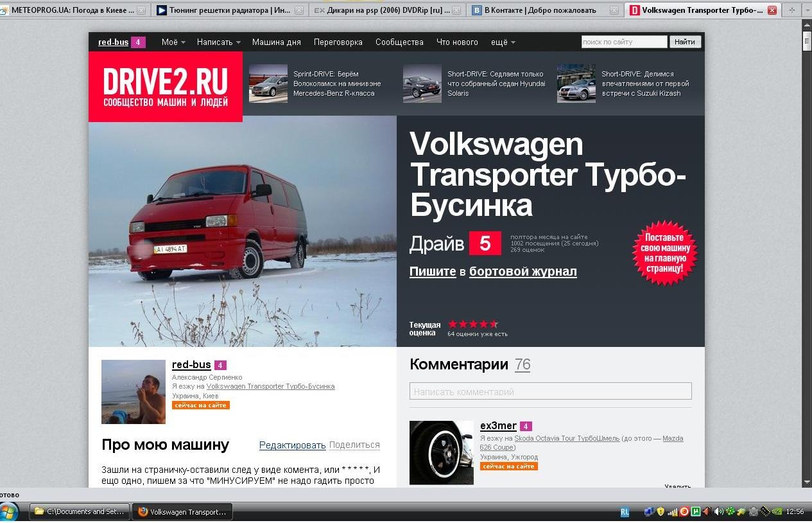Click the Start button on taskbar
Image resolution: width=812 pixels, height=523 pixels.
[x=9, y=512]
